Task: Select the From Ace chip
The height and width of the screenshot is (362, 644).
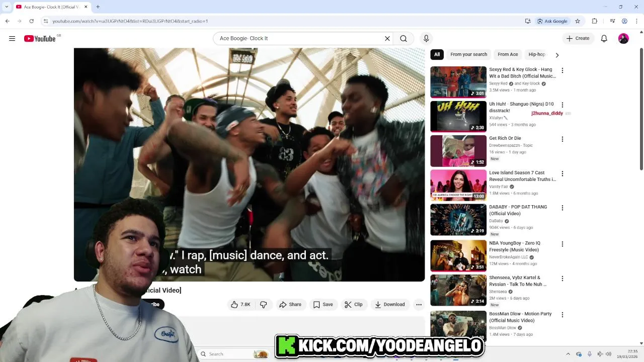Action: coord(508,54)
